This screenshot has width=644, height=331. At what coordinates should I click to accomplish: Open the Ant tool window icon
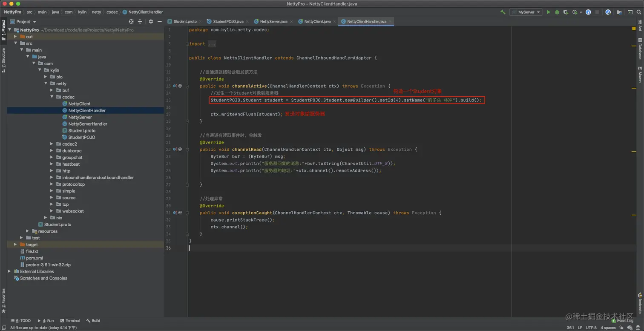tap(640, 26)
